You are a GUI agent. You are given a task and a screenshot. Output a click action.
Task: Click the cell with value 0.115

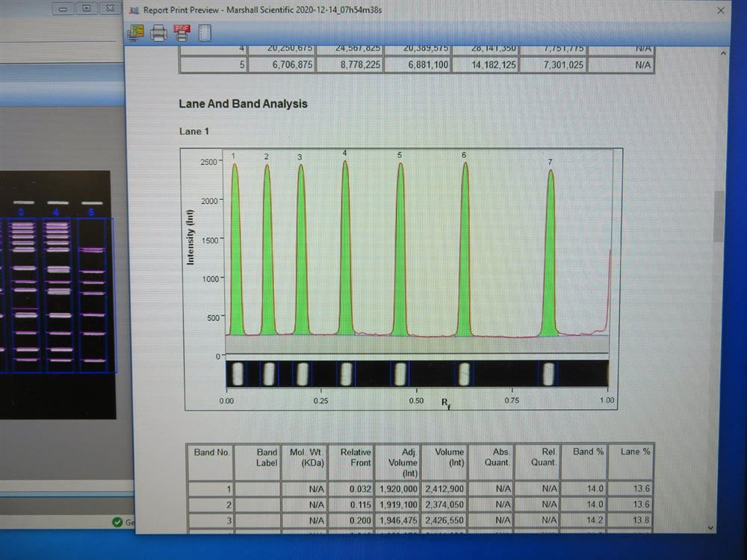[350, 505]
